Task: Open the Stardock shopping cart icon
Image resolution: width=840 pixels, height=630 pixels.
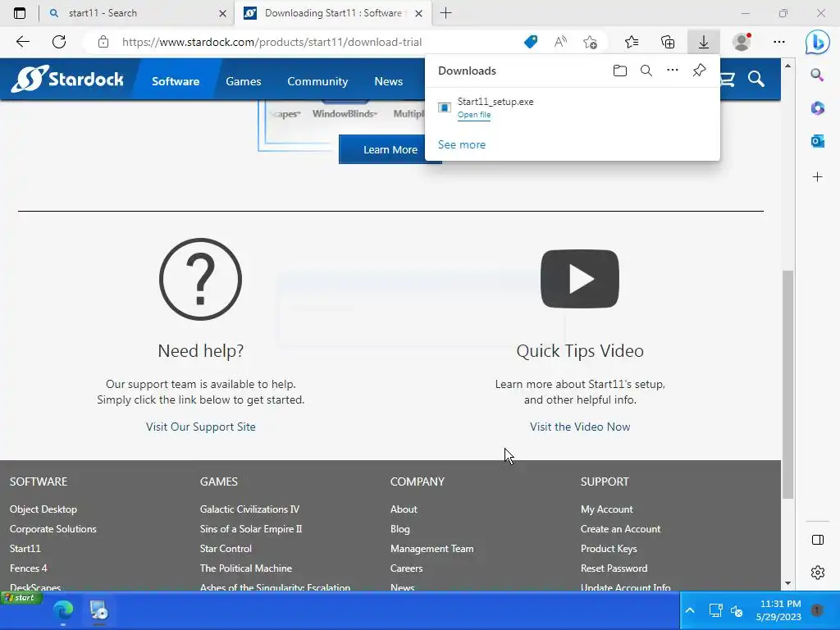Action: point(728,80)
